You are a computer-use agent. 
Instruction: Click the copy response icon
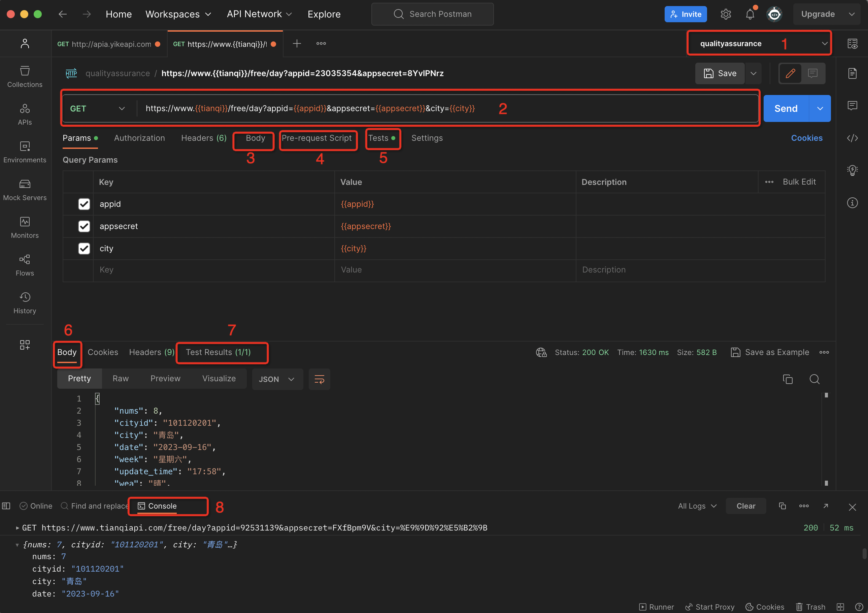[788, 379]
